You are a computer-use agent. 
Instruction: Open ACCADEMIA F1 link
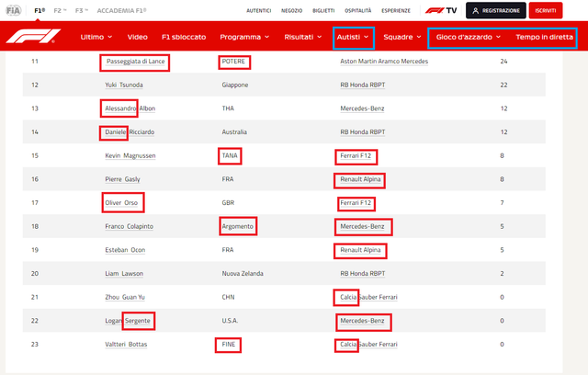tap(122, 10)
